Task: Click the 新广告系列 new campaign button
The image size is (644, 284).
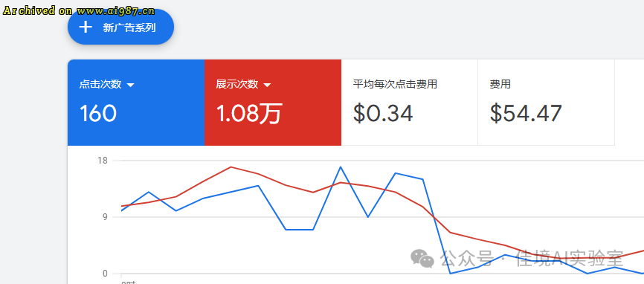Action: tap(120, 27)
